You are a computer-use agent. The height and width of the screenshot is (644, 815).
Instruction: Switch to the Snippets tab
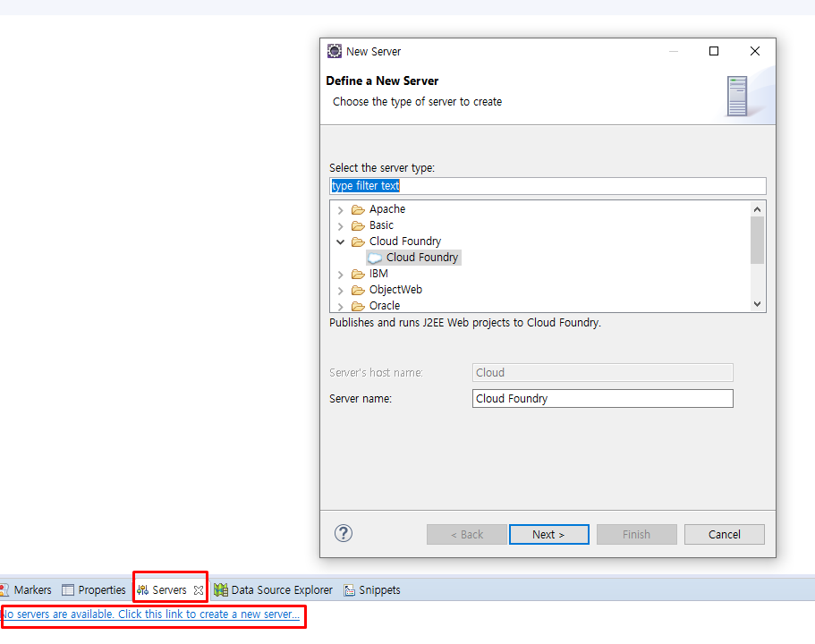tap(372, 590)
